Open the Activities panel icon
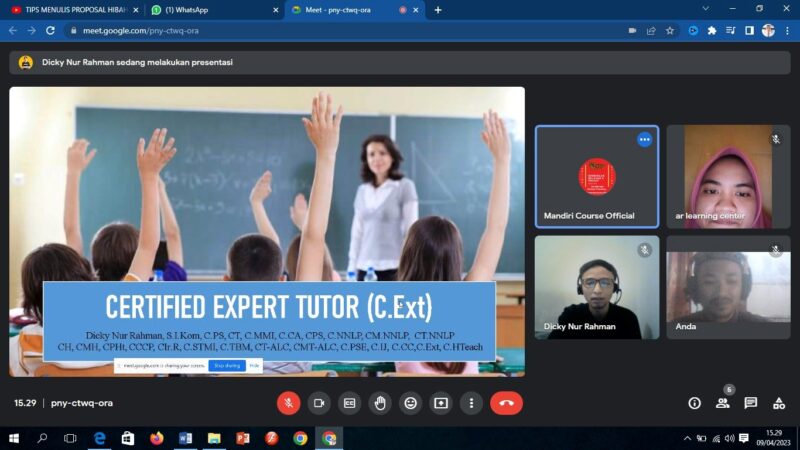Screen dimensions: 800x450 click(778, 403)
